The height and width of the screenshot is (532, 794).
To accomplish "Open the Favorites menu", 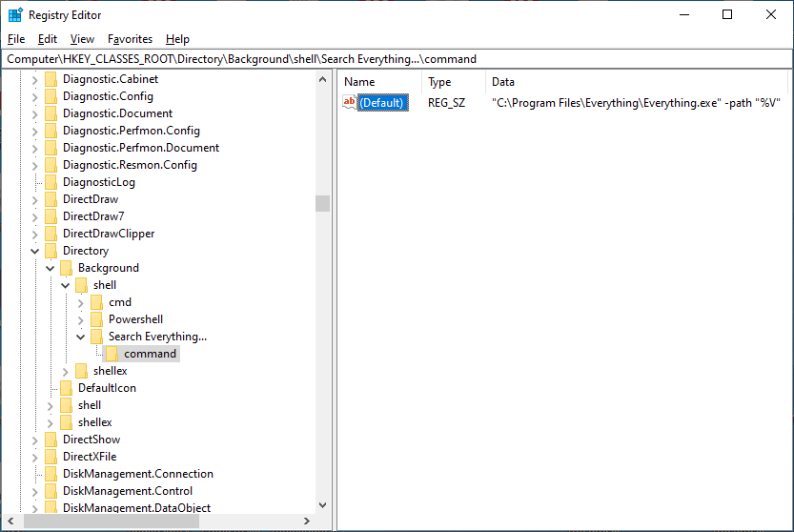I will [130, 39].
